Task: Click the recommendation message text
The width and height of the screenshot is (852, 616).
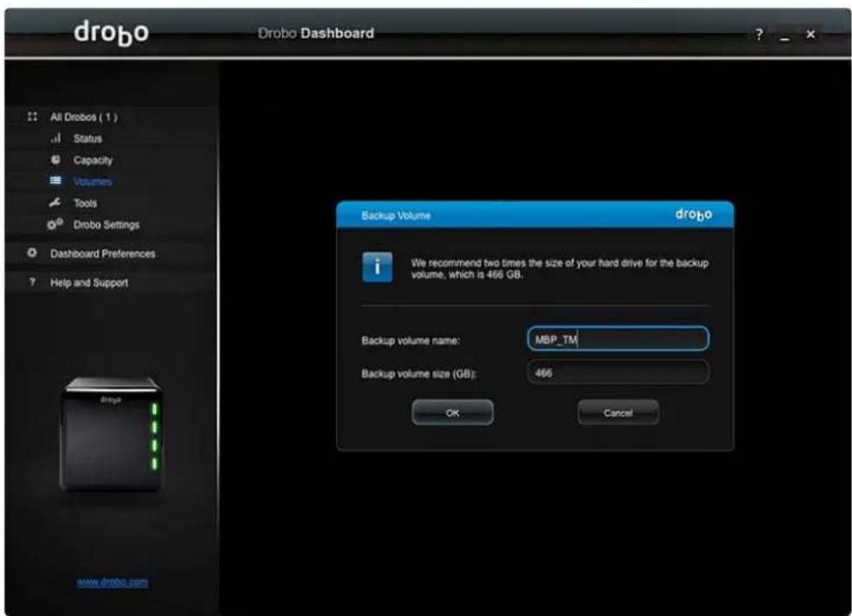Action: coord(559,269)
